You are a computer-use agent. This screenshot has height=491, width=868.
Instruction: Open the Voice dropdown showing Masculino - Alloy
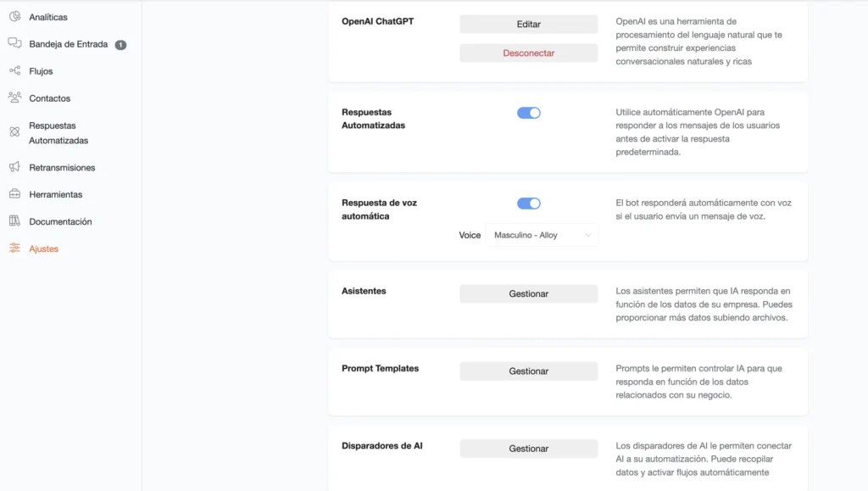click(x=542, y=235)
